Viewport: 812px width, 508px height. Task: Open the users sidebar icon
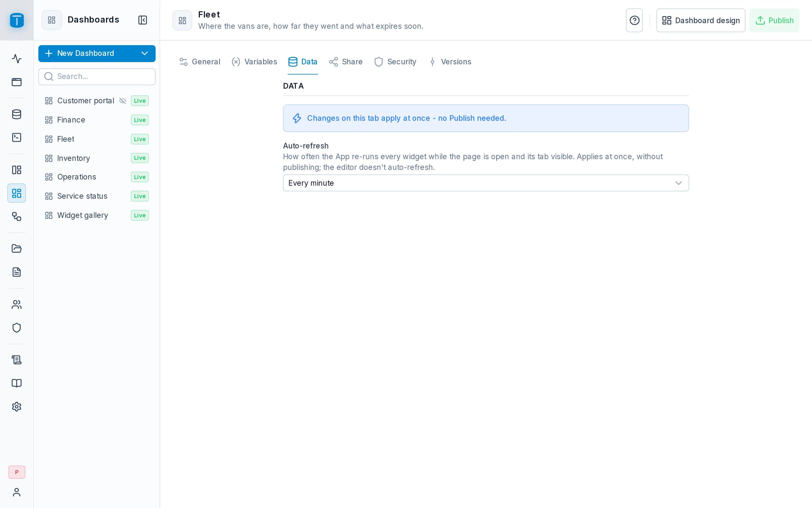[16, 305]
